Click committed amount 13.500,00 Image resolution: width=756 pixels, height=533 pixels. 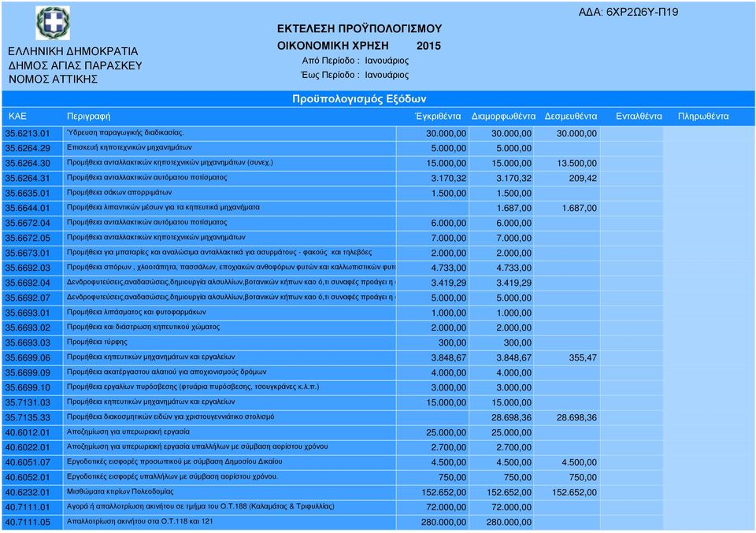click(576, 164)
